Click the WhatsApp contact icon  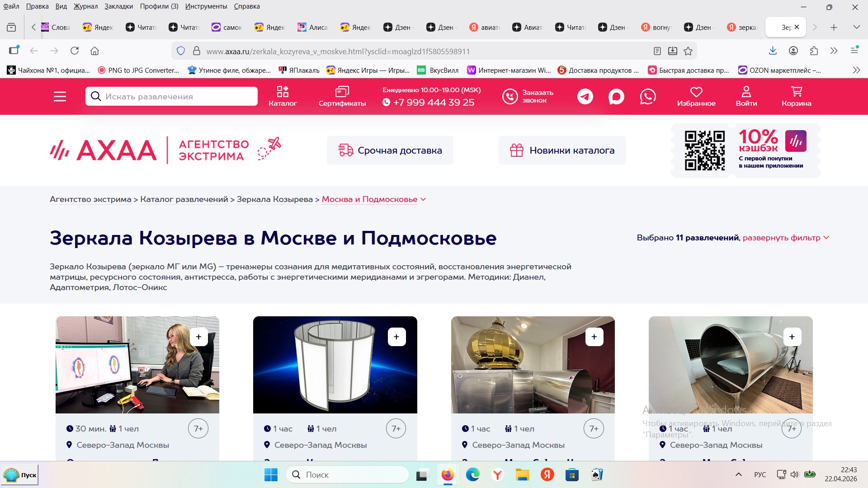click(x=647, y=96)
